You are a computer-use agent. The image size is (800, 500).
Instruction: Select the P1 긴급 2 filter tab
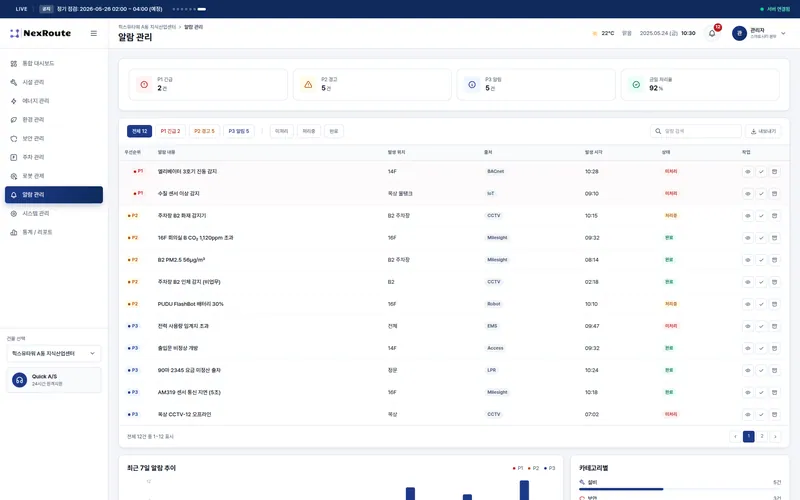pyautogui.click(x=170, y=131)
